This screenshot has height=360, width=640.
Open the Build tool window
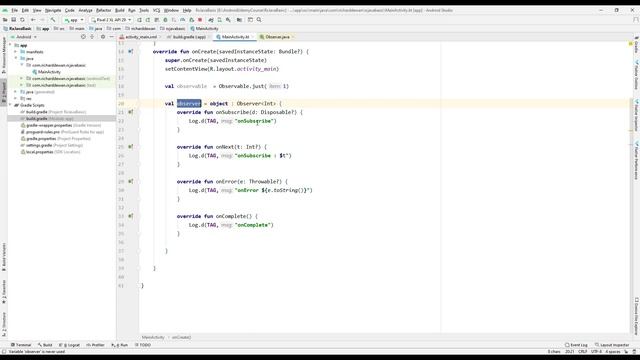coord(45,345)
